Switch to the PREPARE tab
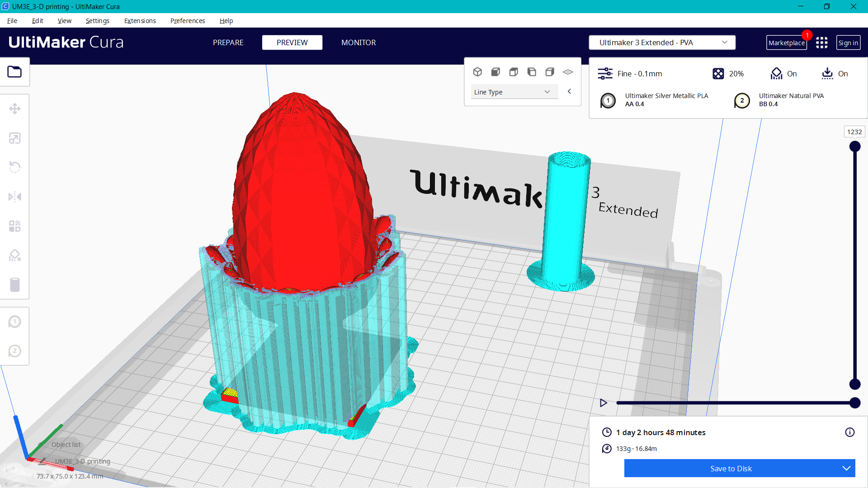The image size is (868, 488). 228,42
